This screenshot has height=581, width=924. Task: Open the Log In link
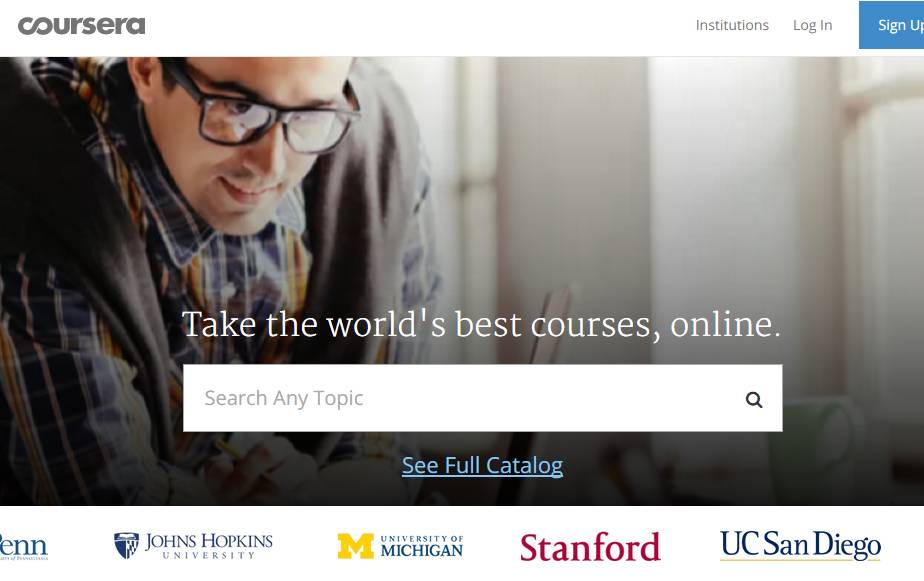tap(812, 25)
